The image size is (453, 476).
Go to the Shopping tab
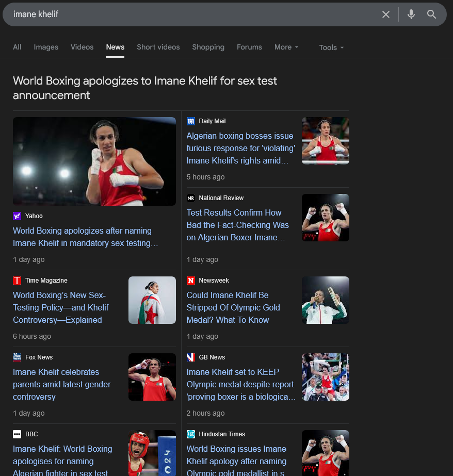click(x=208, y=47)
